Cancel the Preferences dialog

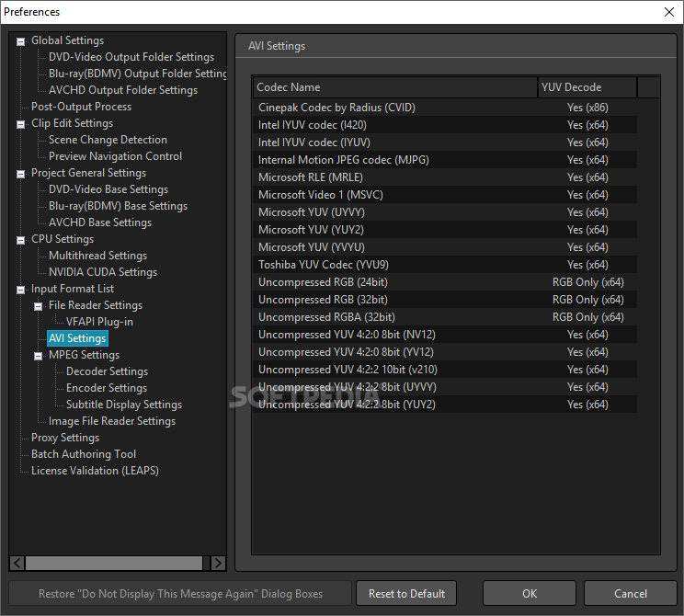click(631, 593)
